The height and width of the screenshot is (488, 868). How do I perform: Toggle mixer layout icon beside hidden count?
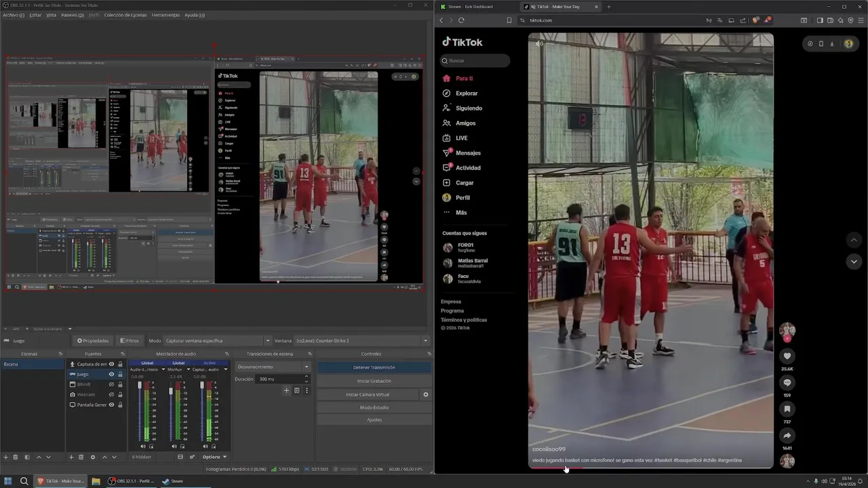point(180,457)
